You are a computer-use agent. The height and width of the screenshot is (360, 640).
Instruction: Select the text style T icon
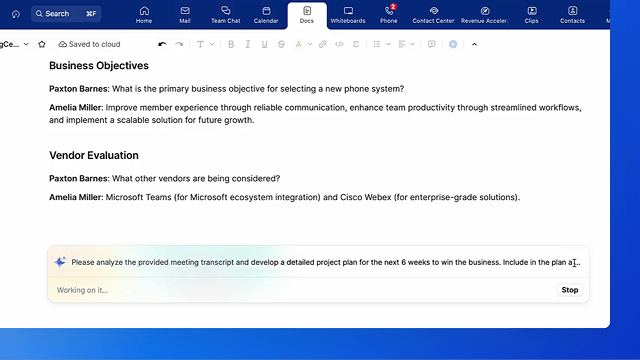(x=200, y=44)
